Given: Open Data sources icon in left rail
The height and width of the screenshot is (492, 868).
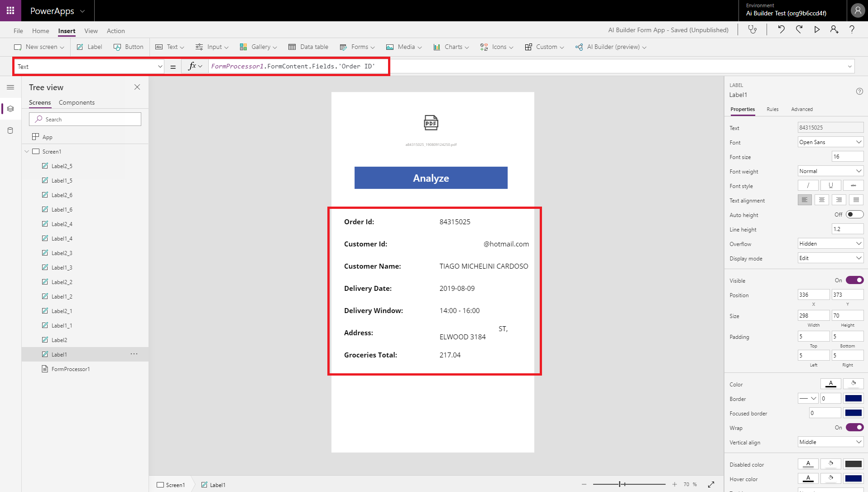Looking at the screenshot, I should tap(10, 130).
